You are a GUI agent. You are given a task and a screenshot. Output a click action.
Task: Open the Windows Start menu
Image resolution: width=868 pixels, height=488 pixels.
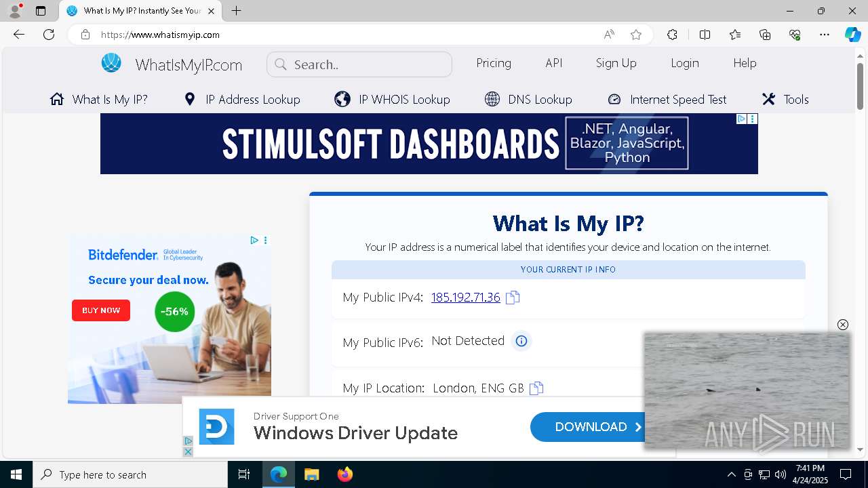[x=16, y=474]
